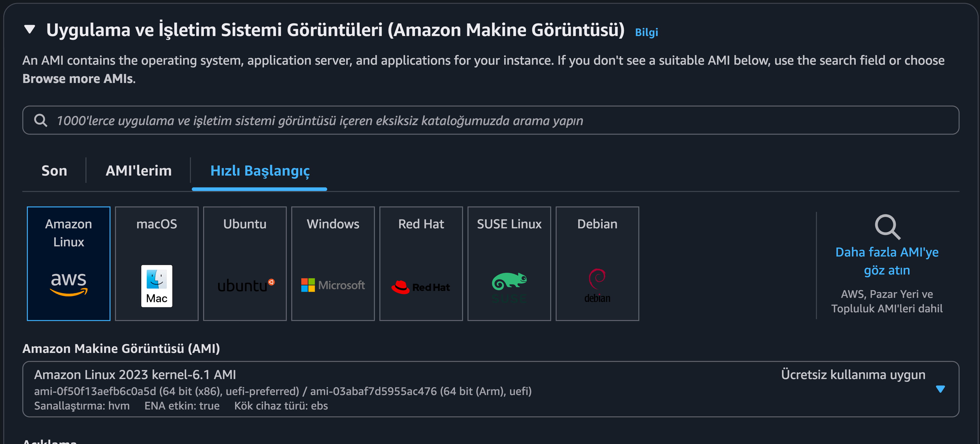Open the AMI'lerim tab
This screenshot has width=980, height=444.
click(138, 171)
